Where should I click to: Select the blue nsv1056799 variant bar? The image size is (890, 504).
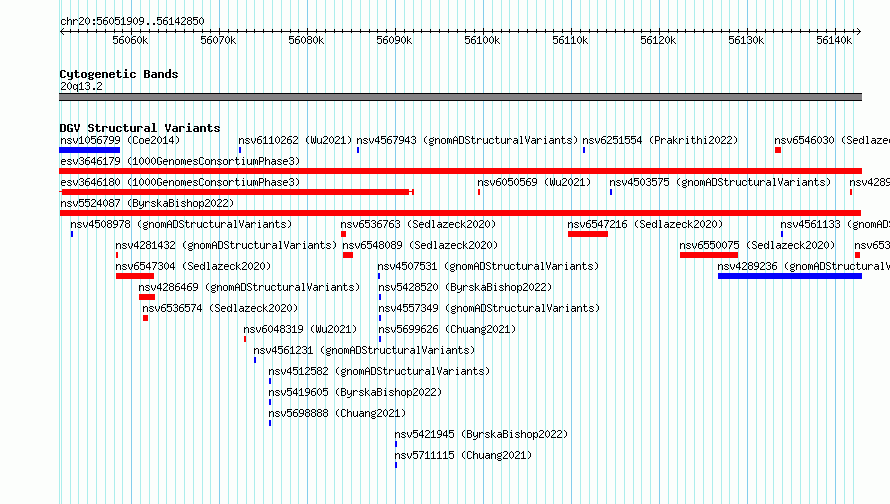[x=90, y=150]
